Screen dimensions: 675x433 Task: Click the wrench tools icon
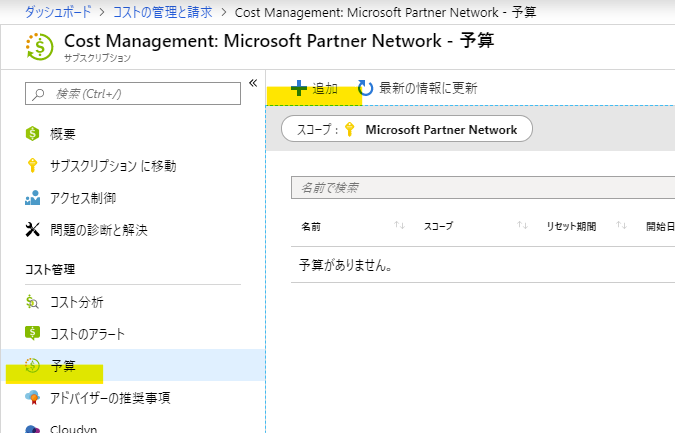32,229
